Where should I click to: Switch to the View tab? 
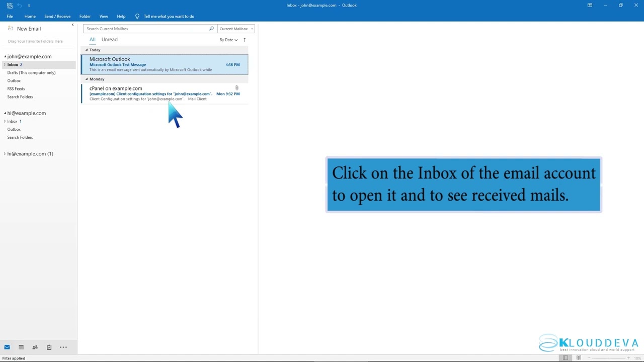(104, 16)
